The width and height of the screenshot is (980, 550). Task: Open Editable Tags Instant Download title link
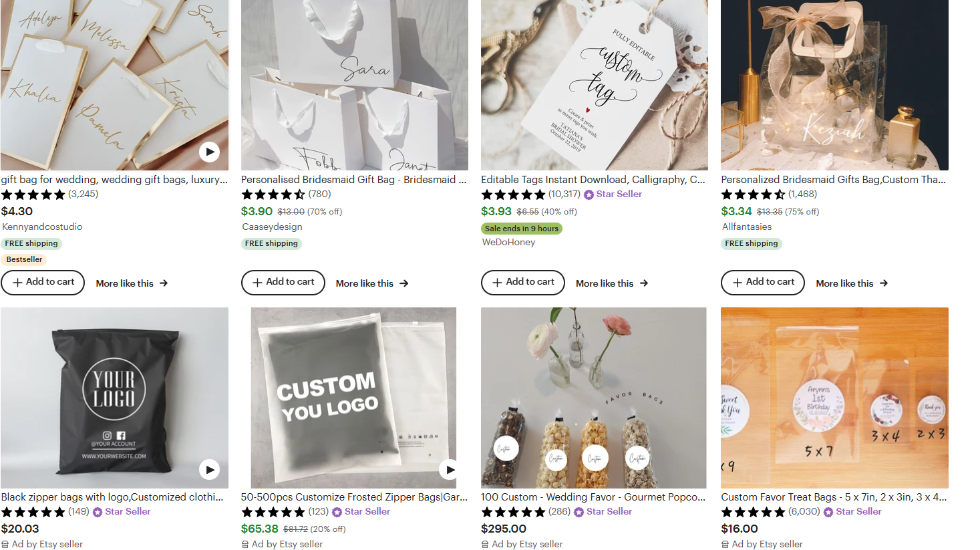click(593, 180)
